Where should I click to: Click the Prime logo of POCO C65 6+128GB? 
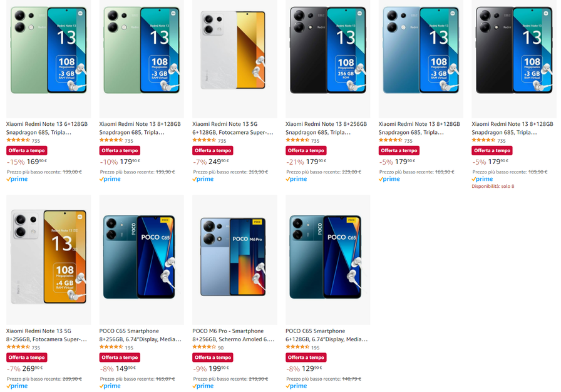[296, 386]
